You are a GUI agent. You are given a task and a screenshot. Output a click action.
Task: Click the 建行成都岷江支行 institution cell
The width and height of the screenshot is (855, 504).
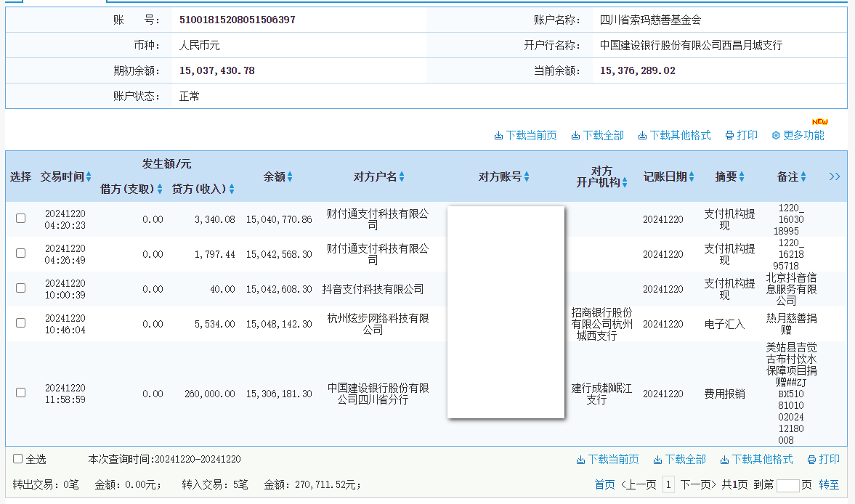click(601, 394)
